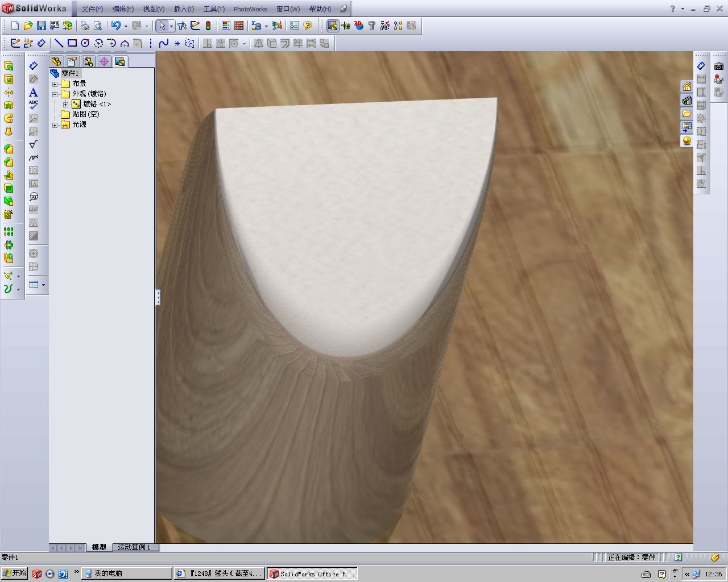The height and width of the screenshot is (582, 728).
Task: Select the golden sphere Appearances tab
Action: [687, 140]
